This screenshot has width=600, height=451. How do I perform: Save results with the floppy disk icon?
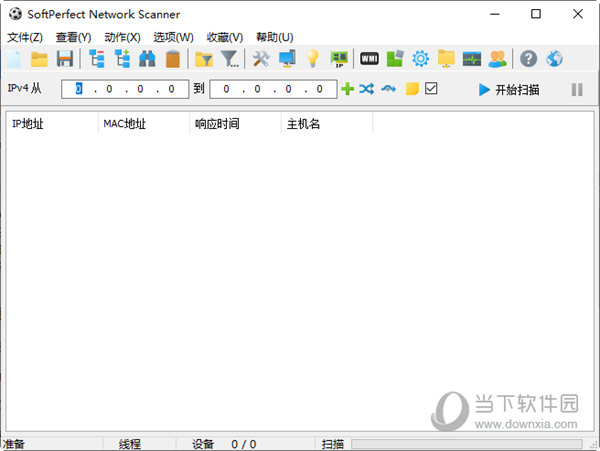pyautogui.click(x=65, y=59)
